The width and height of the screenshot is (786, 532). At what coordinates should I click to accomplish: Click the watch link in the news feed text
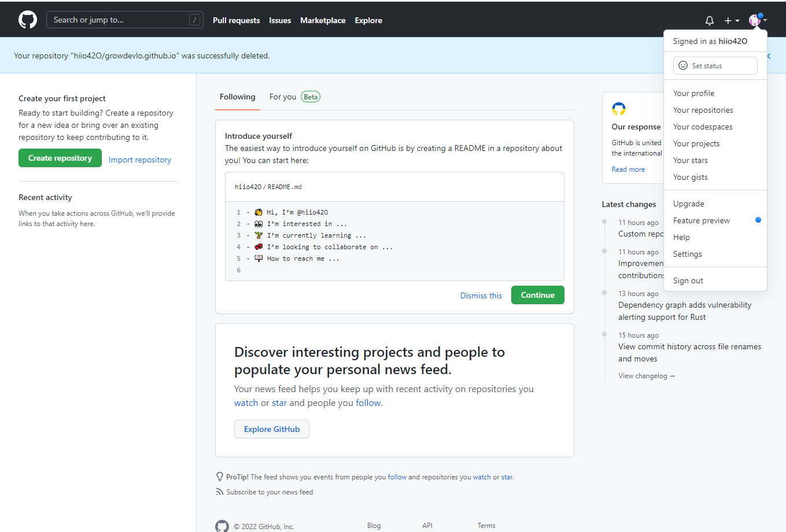tap(246, 403)
